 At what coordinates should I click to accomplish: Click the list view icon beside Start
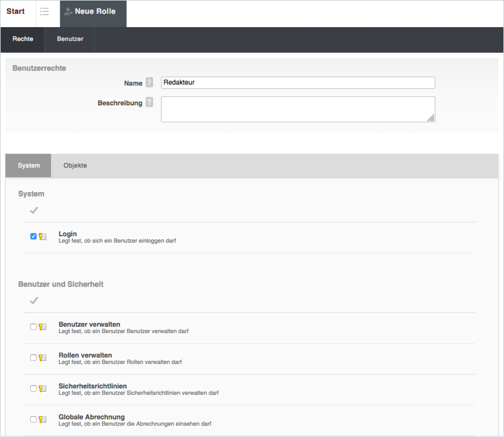45,12
